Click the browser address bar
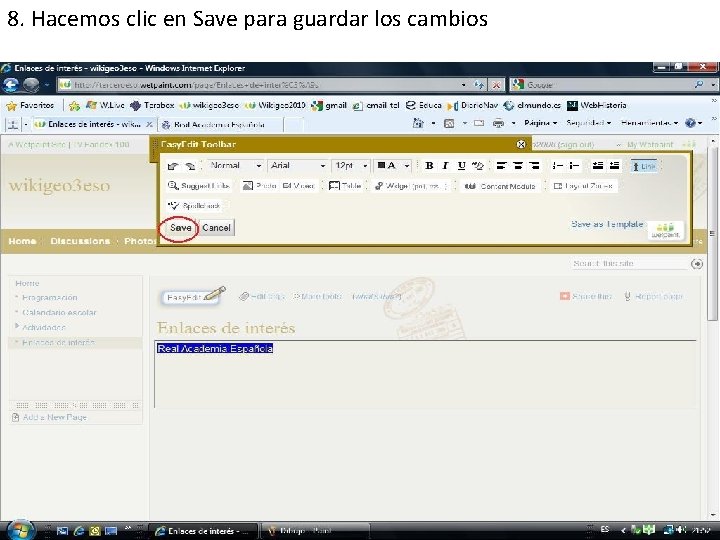 [259, 85]
